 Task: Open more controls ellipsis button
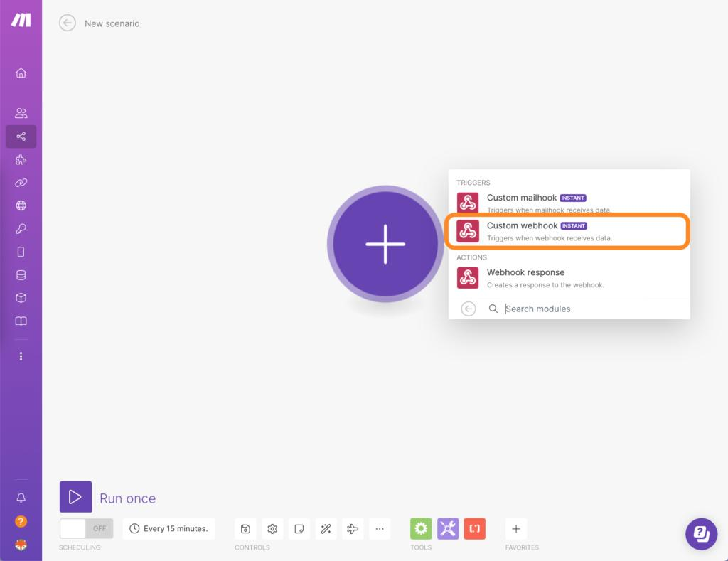tap(380, 529)
